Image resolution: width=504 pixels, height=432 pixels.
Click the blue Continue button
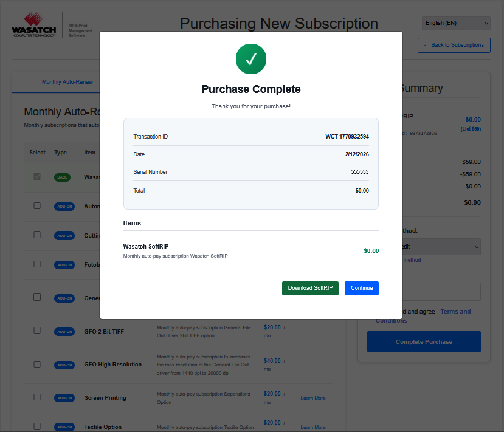[361, 288]
